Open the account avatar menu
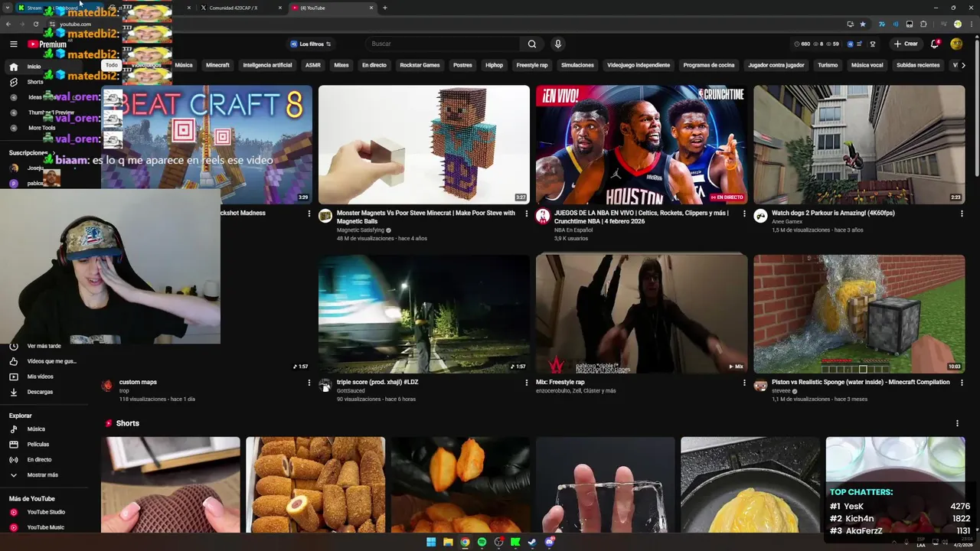This screenshot has width=980, height=551. point(956,44)
